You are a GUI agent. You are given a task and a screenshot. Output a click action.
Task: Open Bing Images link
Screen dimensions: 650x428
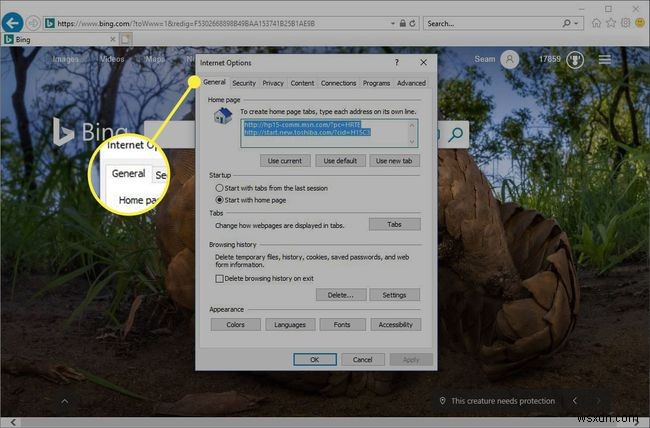point(65,59)
